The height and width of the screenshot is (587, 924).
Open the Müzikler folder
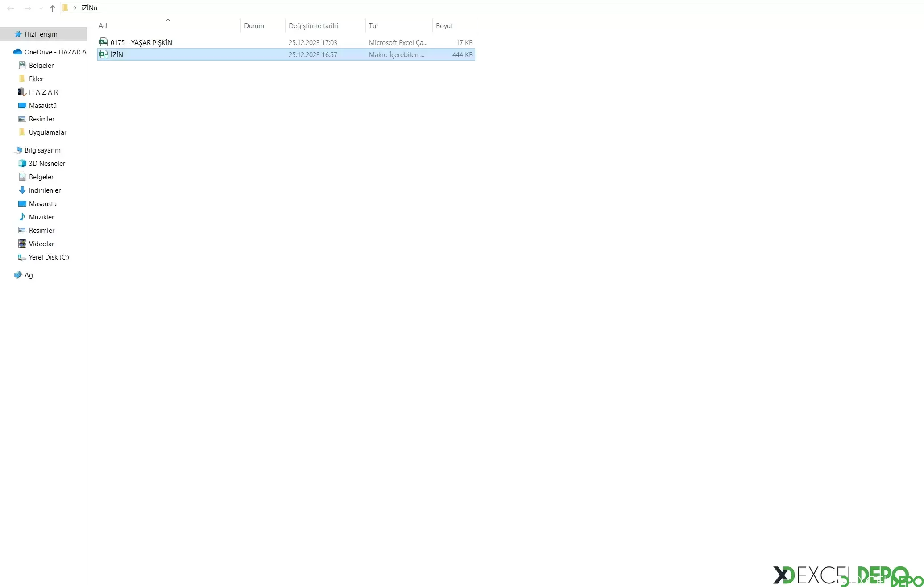click(x=41, y=217)
